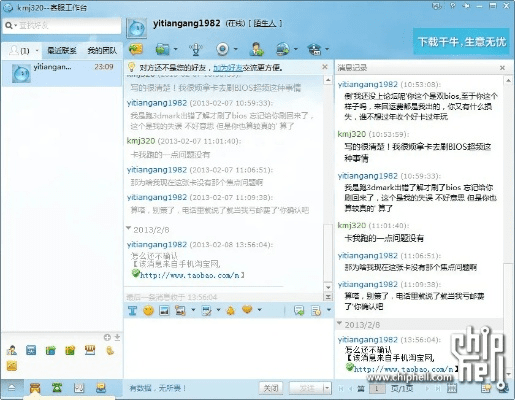Click the screenshot capture icon

tap(180, 311)
